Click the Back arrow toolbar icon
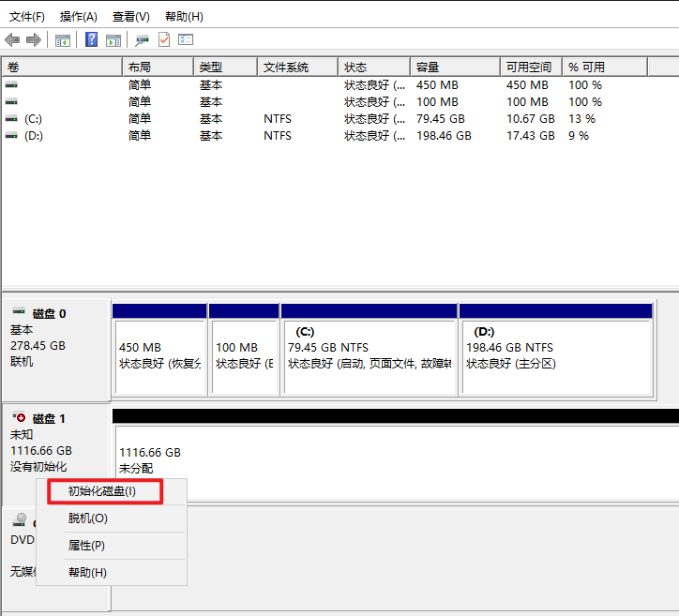Image resolution: width=679 pixels, height=616 pixels. 12,39
